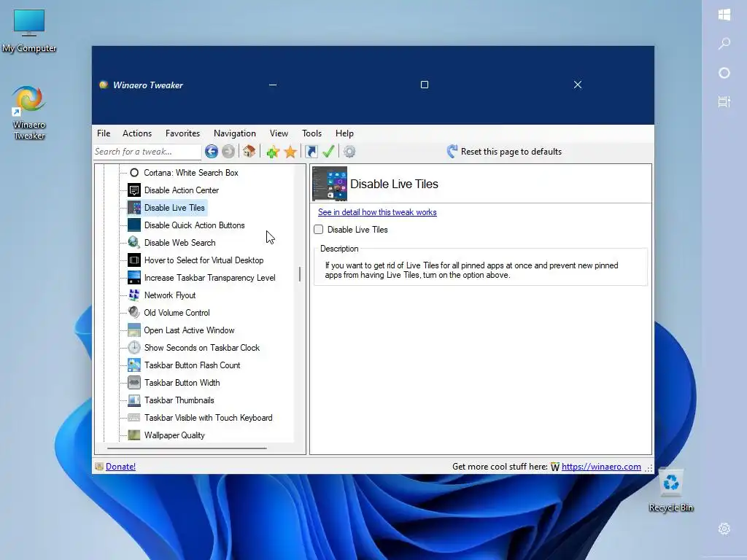Open the Favorites menu
Image resolution: width=747 pixels, height=560 pixels.
(182, 133)
